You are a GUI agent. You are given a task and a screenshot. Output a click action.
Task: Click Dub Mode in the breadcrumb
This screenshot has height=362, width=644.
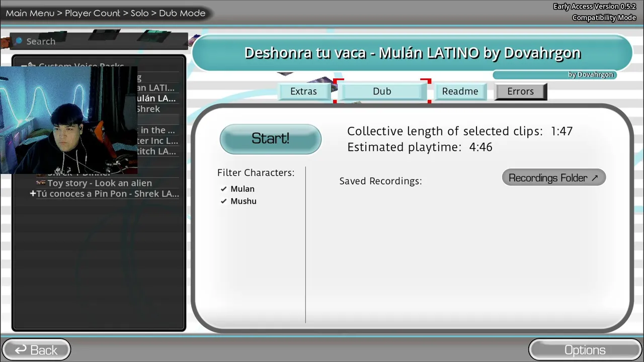[x=182, y=13]
